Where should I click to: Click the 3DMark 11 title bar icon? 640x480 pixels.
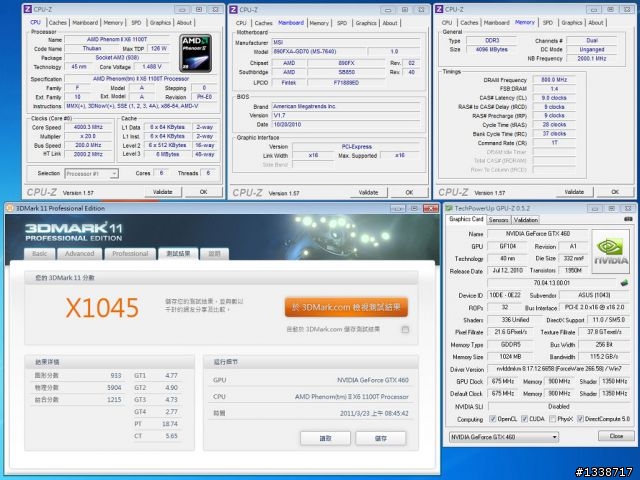coord(10,208)
